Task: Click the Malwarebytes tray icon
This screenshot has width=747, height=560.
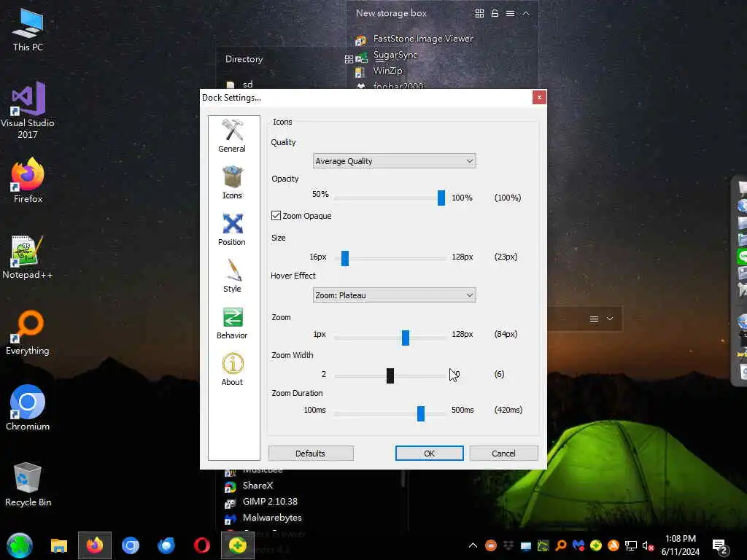Action: [578, 545]
